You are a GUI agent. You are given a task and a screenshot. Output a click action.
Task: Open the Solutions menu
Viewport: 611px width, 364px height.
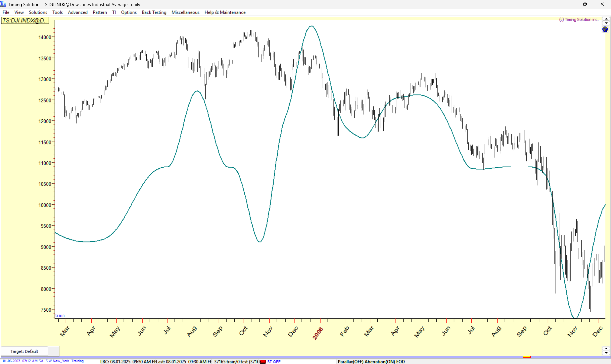[38, 12]
